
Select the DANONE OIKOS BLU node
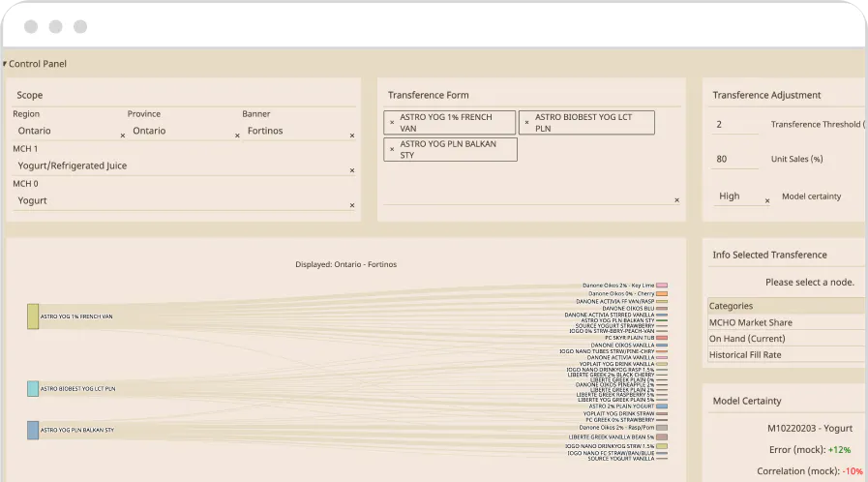662,308
